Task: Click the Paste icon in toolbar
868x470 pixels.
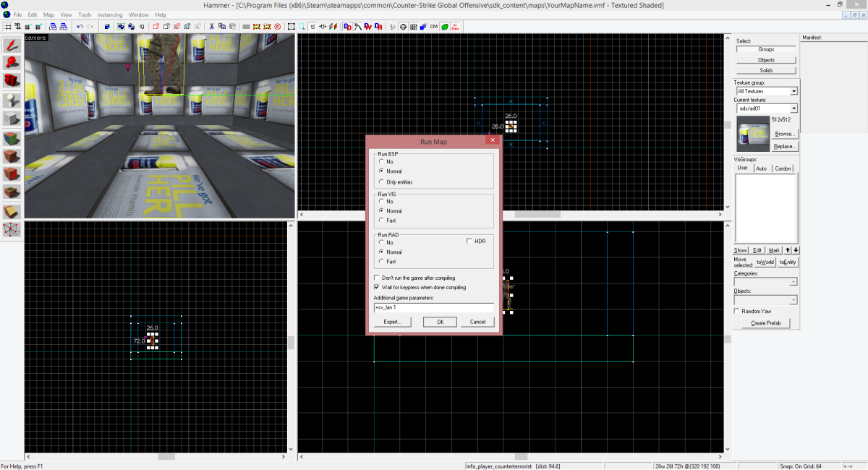Action: (232, 26)
